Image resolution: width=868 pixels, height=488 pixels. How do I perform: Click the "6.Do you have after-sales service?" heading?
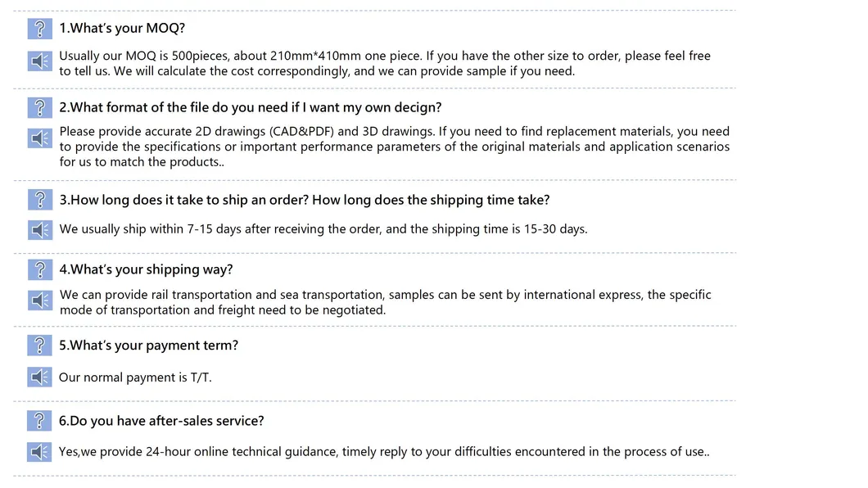point(161,421)
